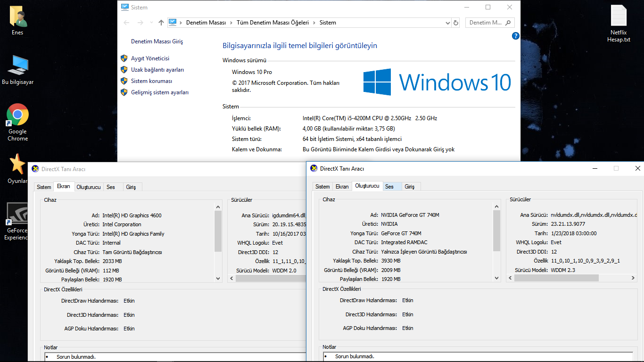Select Oluşturucu tab in left DirectX window
This screenshot has height=362, width=644.
pos(89,187)
